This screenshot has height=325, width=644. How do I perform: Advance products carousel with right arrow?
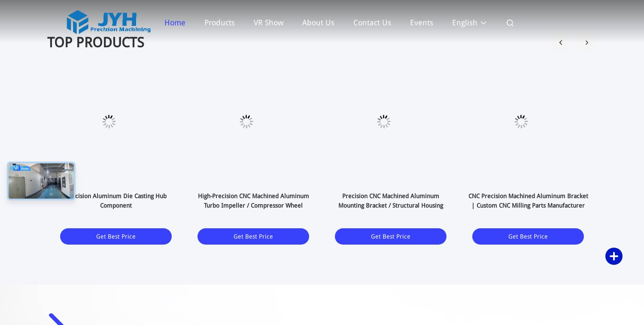586,43
